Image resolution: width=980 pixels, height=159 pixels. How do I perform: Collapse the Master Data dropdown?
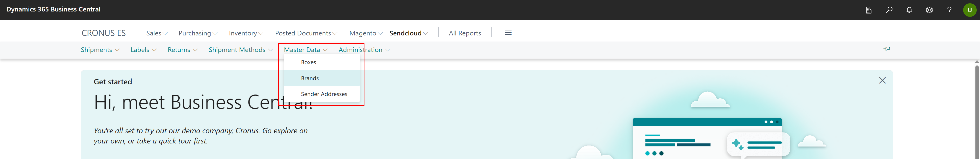pos(305,50)
